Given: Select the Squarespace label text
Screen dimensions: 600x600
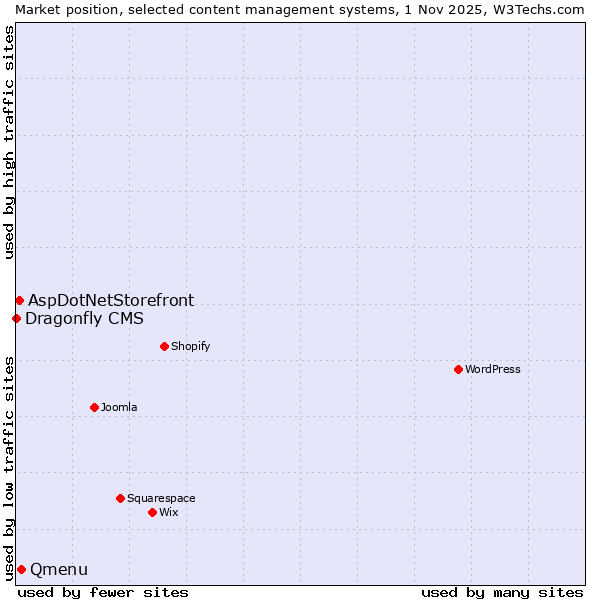Looking at the screenshot, I should click(x=161, y=498).
